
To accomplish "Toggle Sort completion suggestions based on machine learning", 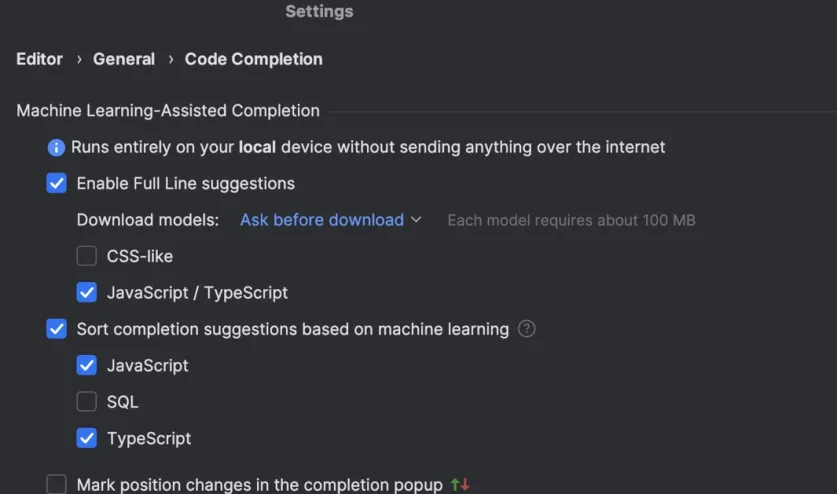I will (x=57, y=329).
